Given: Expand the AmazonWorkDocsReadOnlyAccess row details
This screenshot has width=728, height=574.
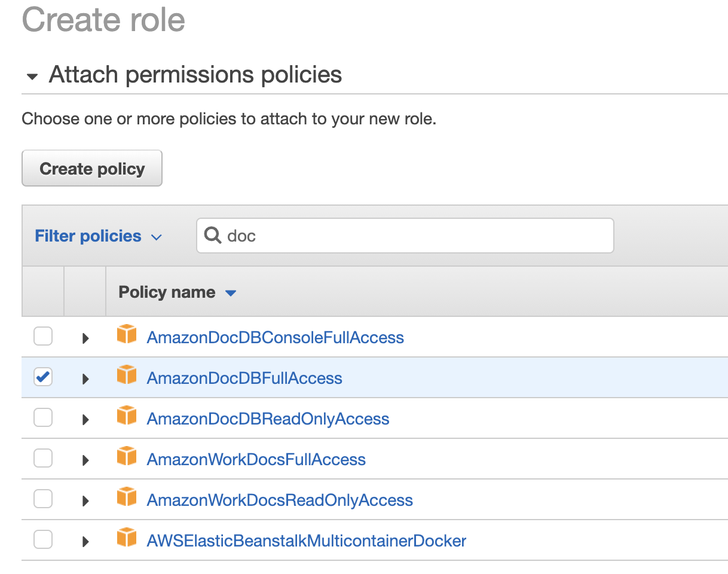Looking at the screenshot, I should pyautogui.click(x=85, y=501).
